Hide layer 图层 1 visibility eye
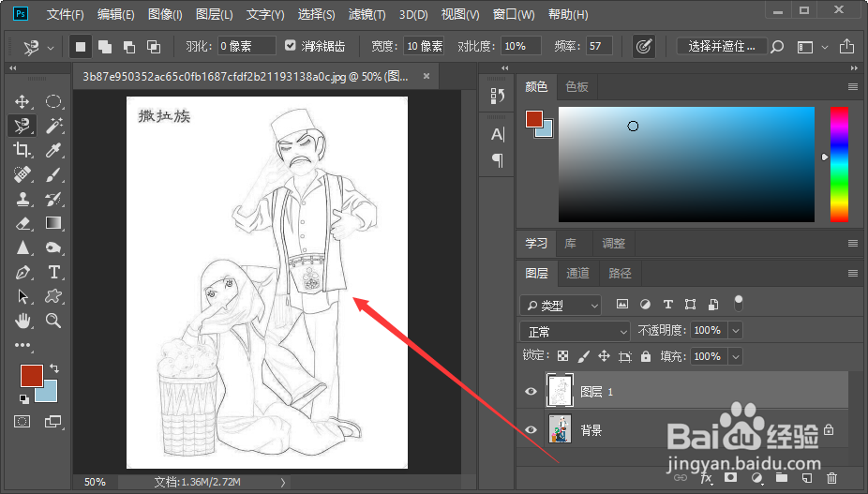 (x=531, y=392)
